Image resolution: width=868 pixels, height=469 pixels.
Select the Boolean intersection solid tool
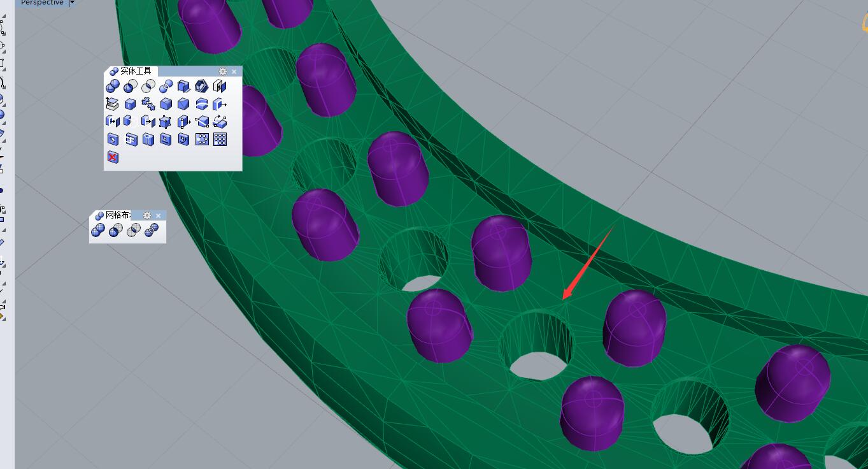(x=148, y=86)
